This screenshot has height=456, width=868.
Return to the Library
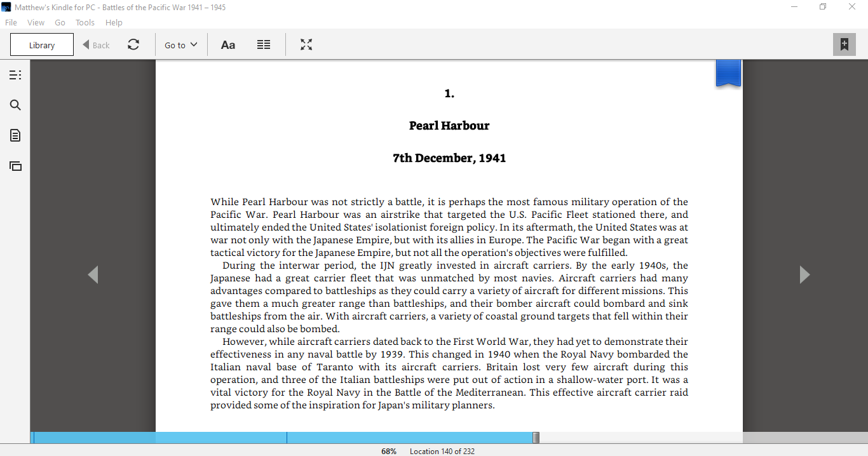pos(41,44)
